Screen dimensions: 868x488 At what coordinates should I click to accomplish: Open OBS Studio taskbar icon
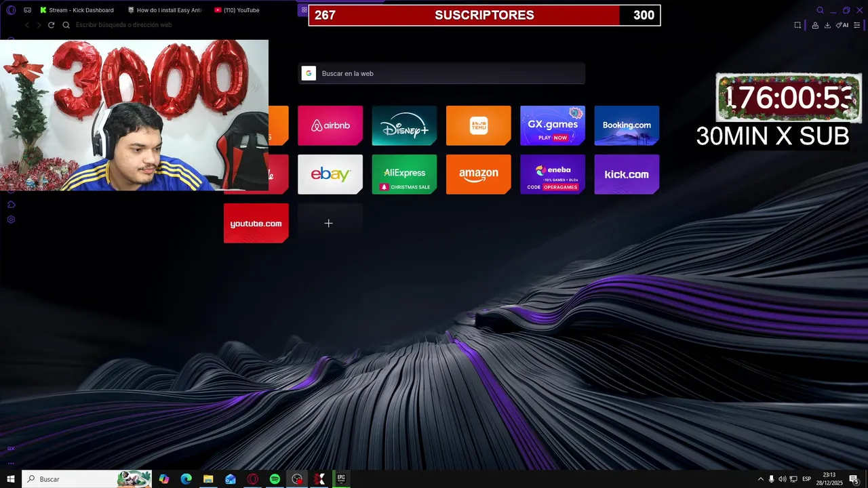[x=297, y=479]
